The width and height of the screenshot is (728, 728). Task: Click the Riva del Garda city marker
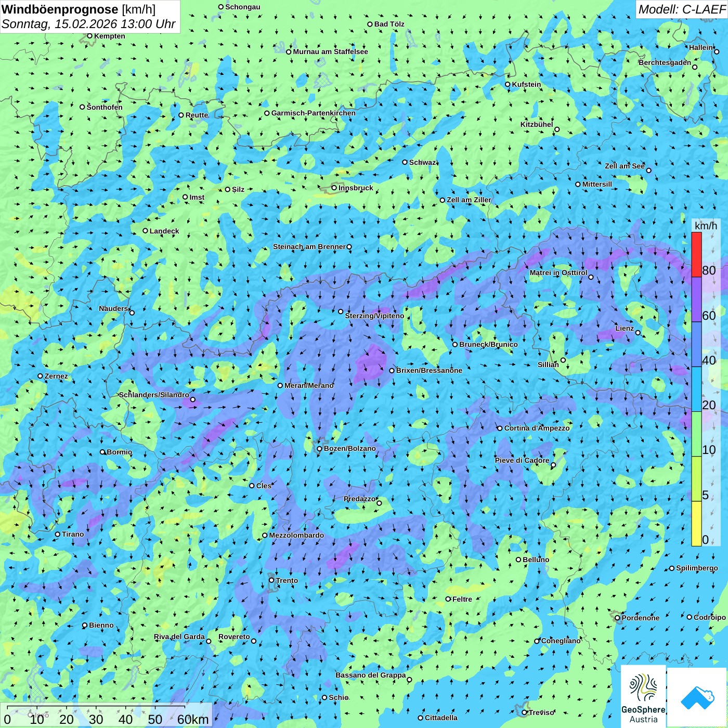pos(209,641)
